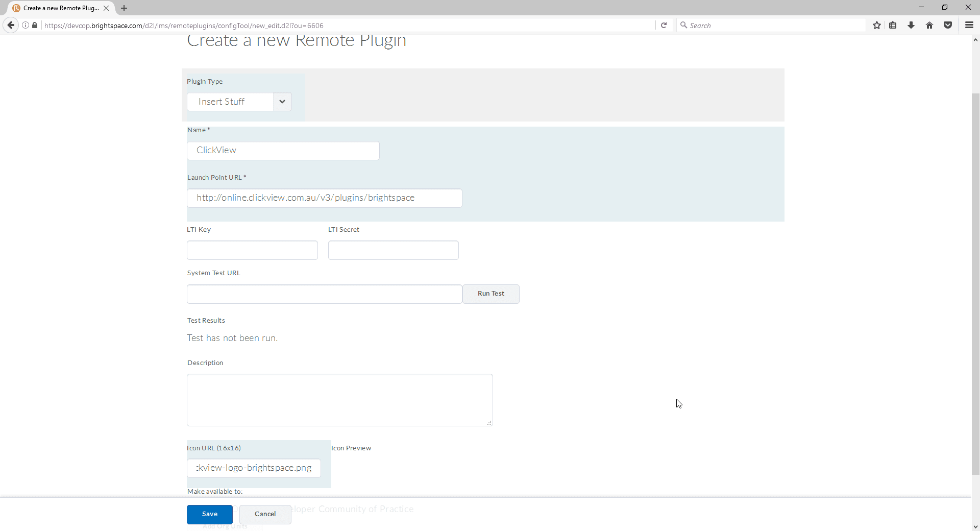Screen dimensions: 980x531
Task: Open the Plugin Type dropdown
Action: pos(282,102)
